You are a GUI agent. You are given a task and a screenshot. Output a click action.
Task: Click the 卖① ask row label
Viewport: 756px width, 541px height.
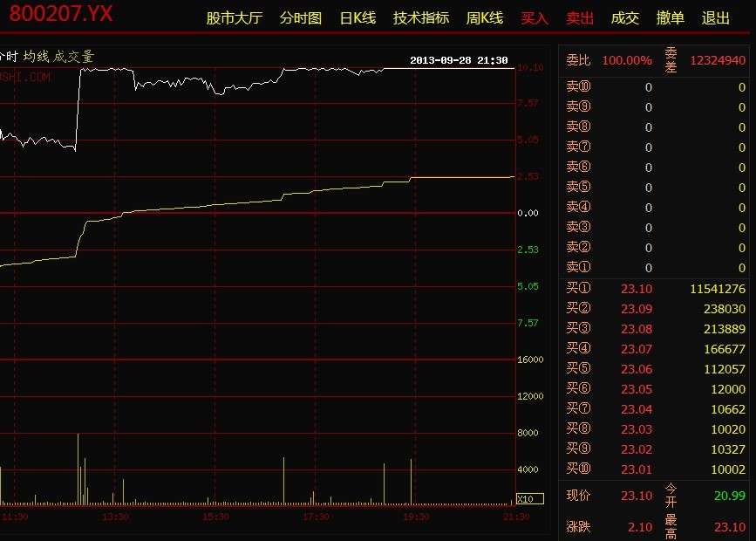pyautogui.click(x=578, y=268)
